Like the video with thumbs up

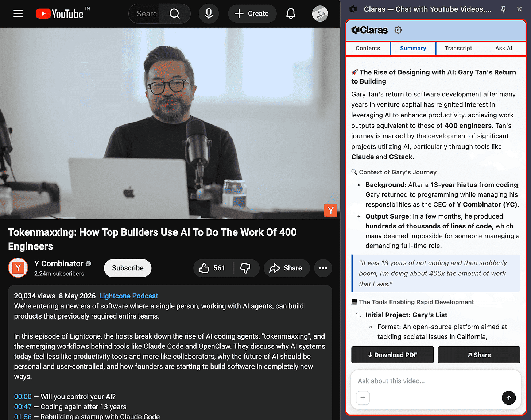pyautogui.click(x=213, y=268)
